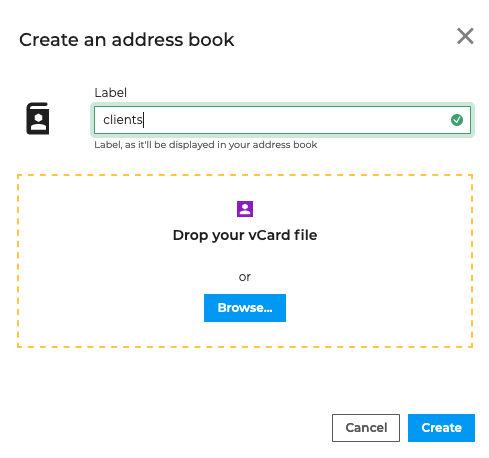Open file picker with Browse… button
The width and height of the screenshot is (489, 458).
click(x=245, y=308)
